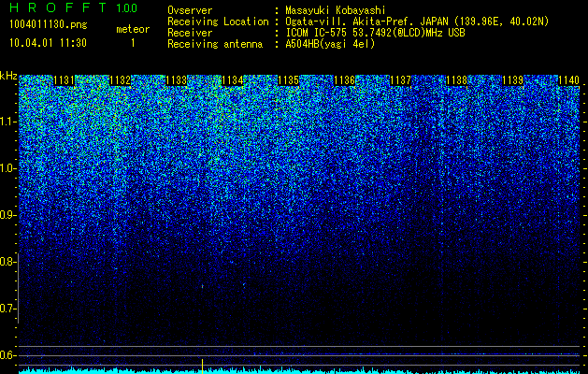Click the 1140 time marker
Screen dimensions: 588x374
(x=569, y=80)
